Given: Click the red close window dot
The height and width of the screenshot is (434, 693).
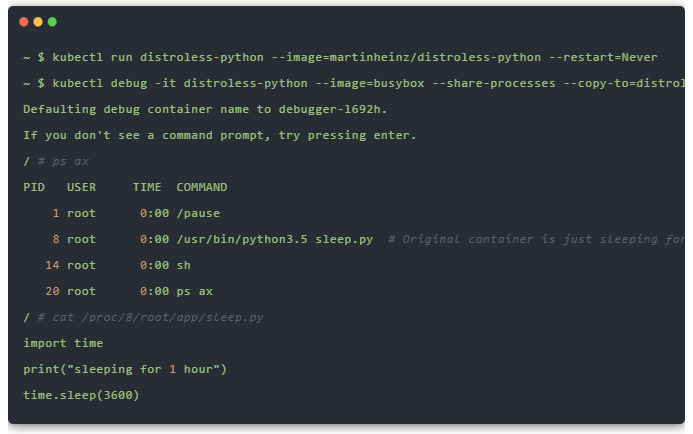Looking at the screenshot, I should tap(24, 21).
